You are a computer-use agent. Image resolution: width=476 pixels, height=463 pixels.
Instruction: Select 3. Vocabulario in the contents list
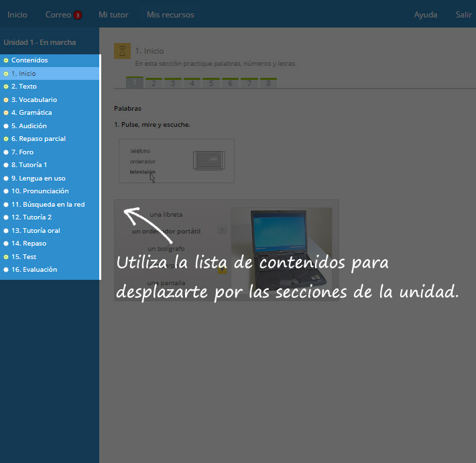click(x=34, y=100)
